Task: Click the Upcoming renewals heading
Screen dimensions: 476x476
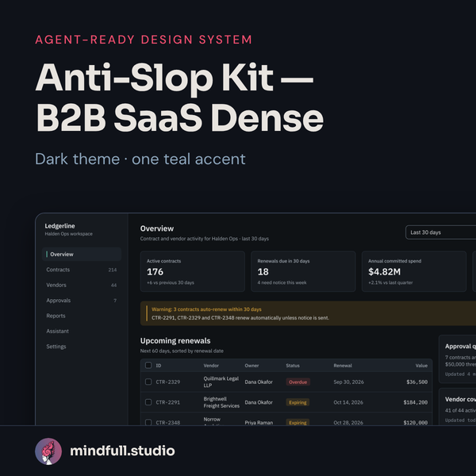Action: click(x=175, y=340)
